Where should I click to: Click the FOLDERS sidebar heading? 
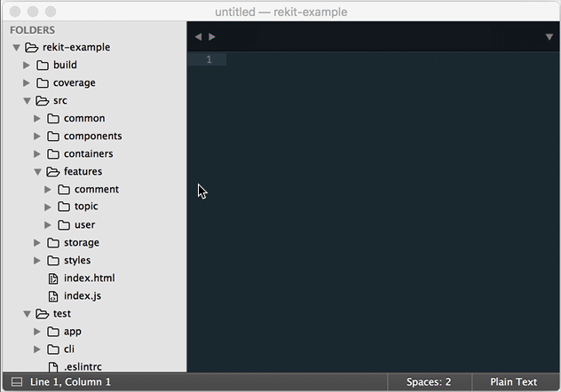33,30
